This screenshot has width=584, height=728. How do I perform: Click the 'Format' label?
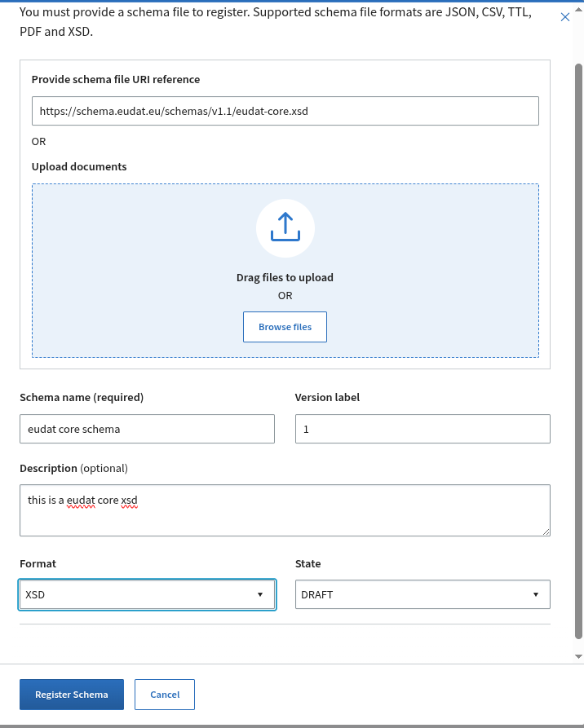click(x=38, y=563)
